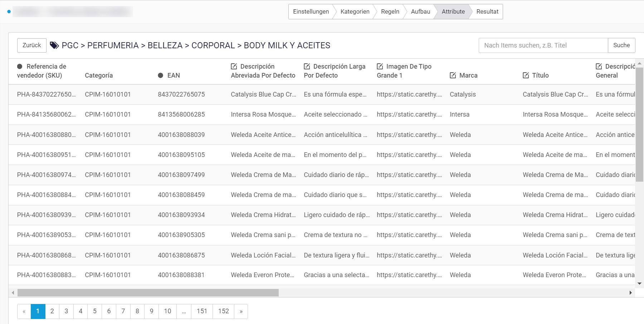
Task: Open the Einstellungen step
Action: pos(311,12)
